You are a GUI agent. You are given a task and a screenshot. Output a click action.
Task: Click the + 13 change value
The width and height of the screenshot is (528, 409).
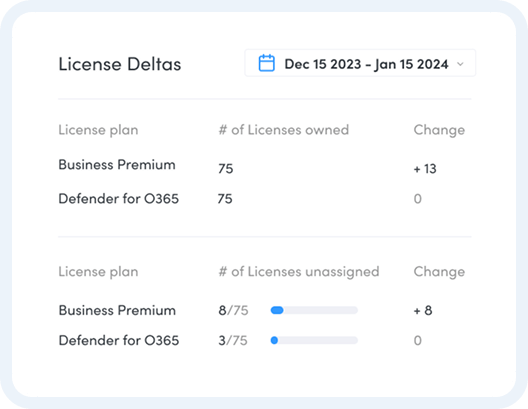pos(425,169)
